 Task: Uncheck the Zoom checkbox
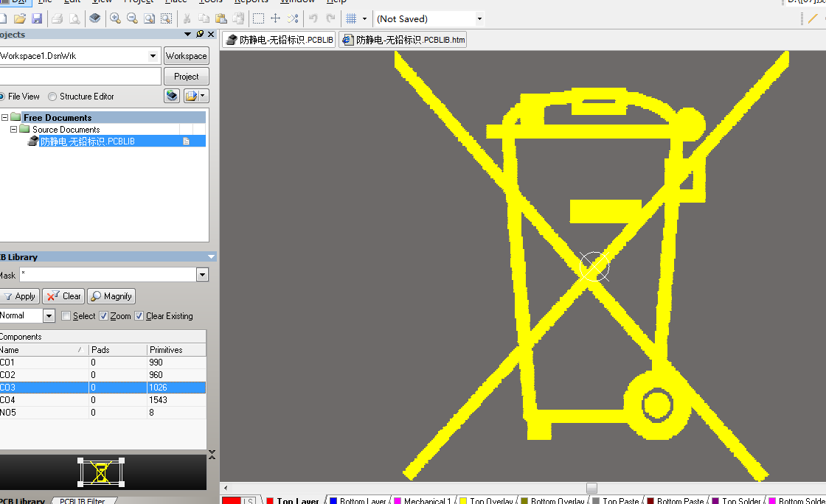(104, 315)
